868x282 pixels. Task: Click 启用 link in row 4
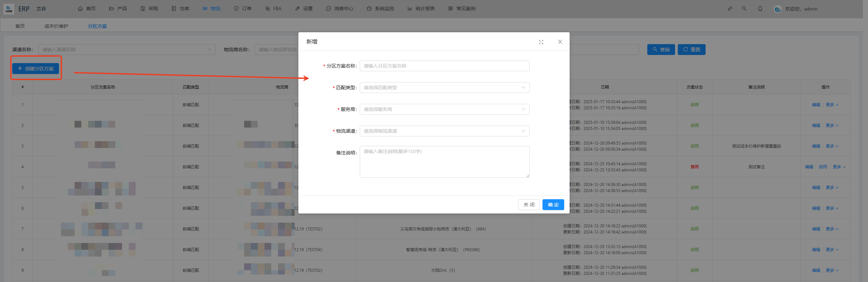pos(823,167)
